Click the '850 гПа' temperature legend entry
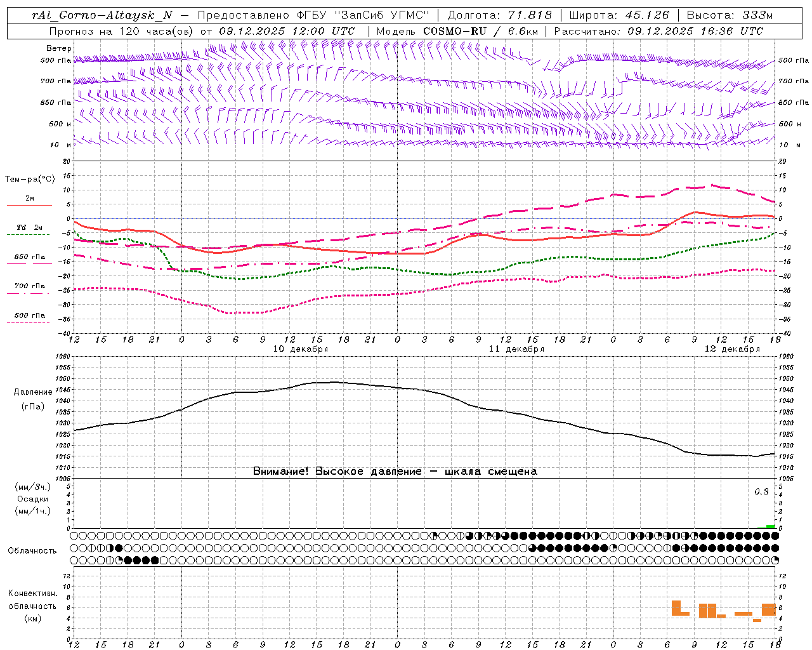 tap(29, 260)
